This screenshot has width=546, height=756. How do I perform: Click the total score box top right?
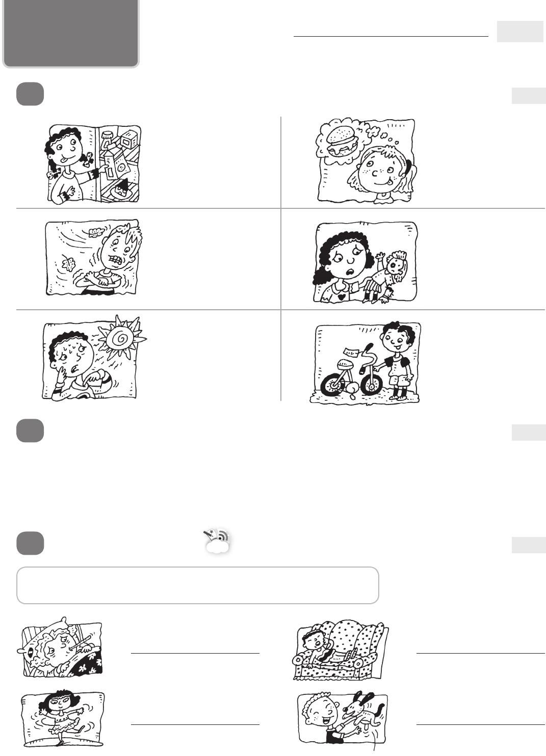(x=520, y=31)
